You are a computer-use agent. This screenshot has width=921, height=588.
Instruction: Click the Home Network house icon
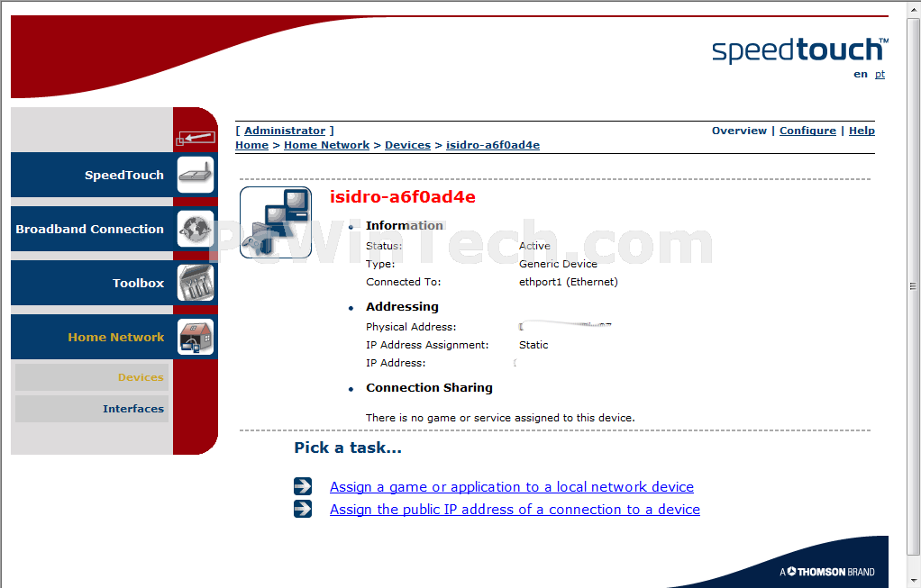pyautogui.click(x=196, y=337)
